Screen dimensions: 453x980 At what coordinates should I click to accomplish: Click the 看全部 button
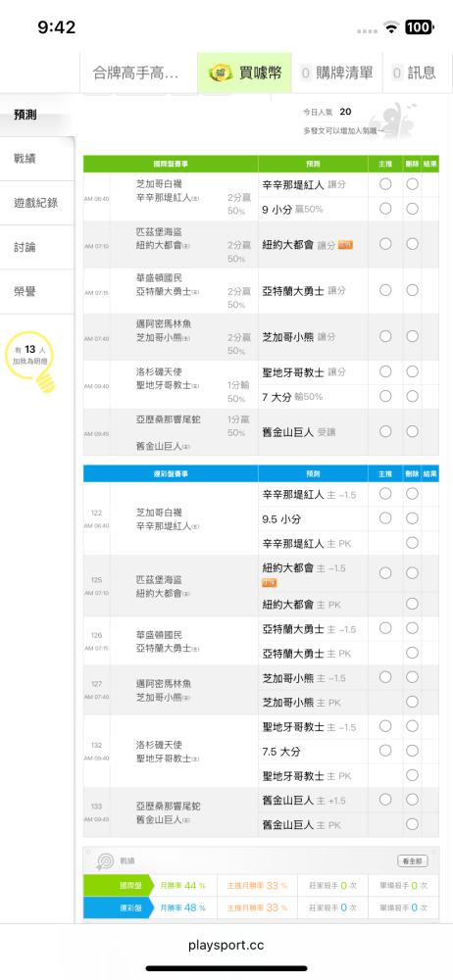[413, 861]
